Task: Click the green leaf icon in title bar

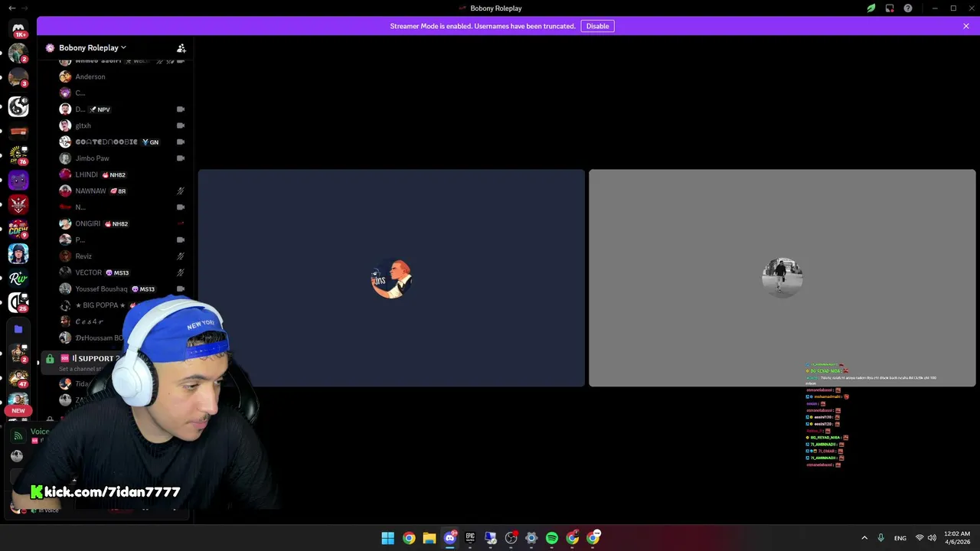Action: (x=871, y=8)
